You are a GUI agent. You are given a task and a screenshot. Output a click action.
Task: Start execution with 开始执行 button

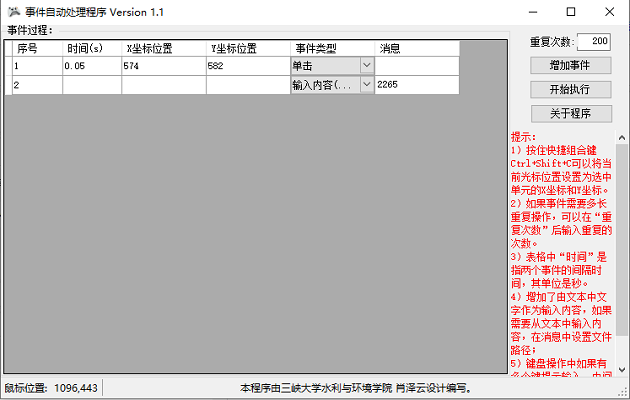571,90
